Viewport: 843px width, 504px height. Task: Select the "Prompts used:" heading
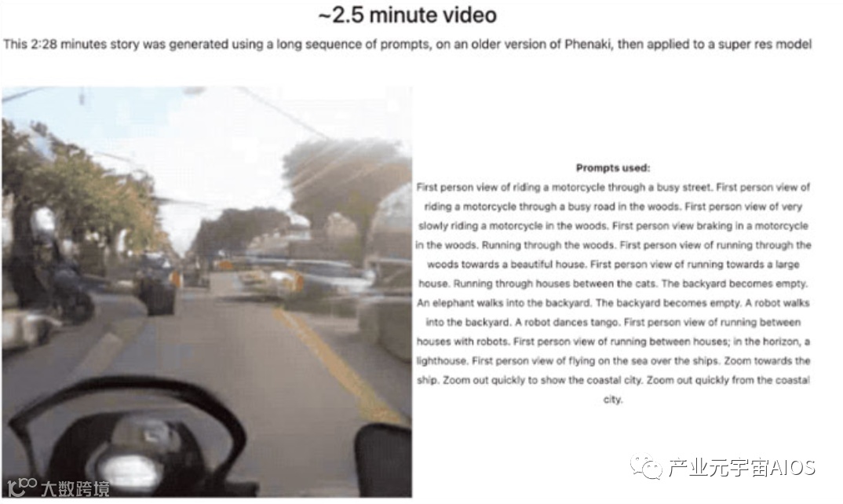[613, 168]
